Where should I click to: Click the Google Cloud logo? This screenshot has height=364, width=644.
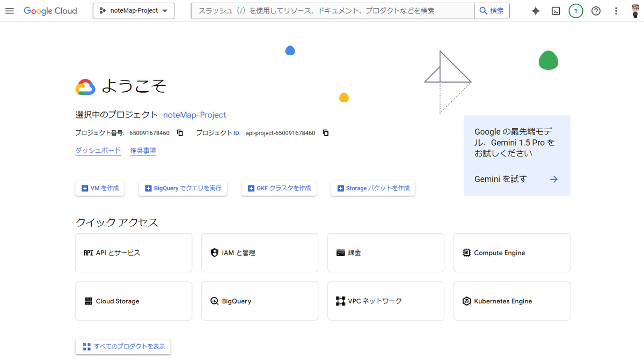click(50, 11)
